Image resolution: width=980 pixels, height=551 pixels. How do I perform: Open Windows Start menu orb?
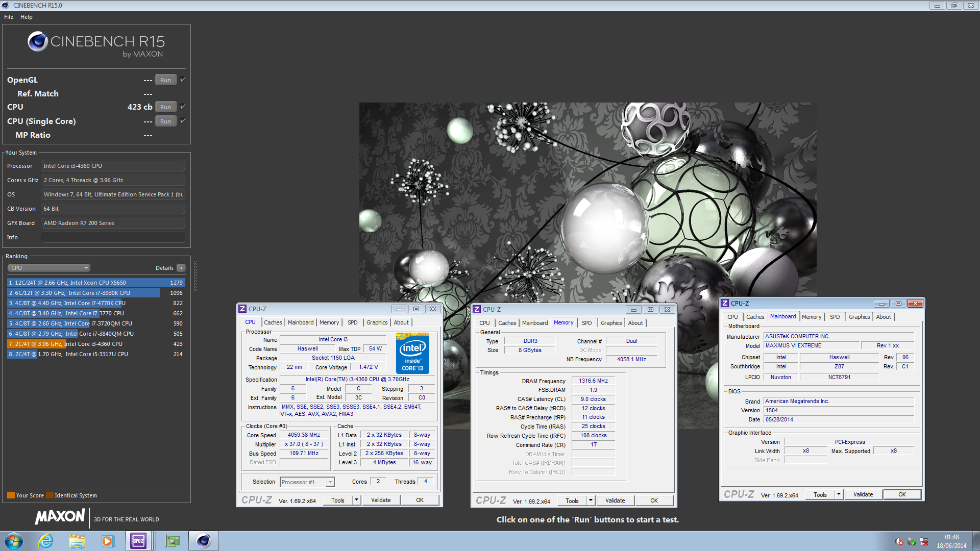click(14, 541)
